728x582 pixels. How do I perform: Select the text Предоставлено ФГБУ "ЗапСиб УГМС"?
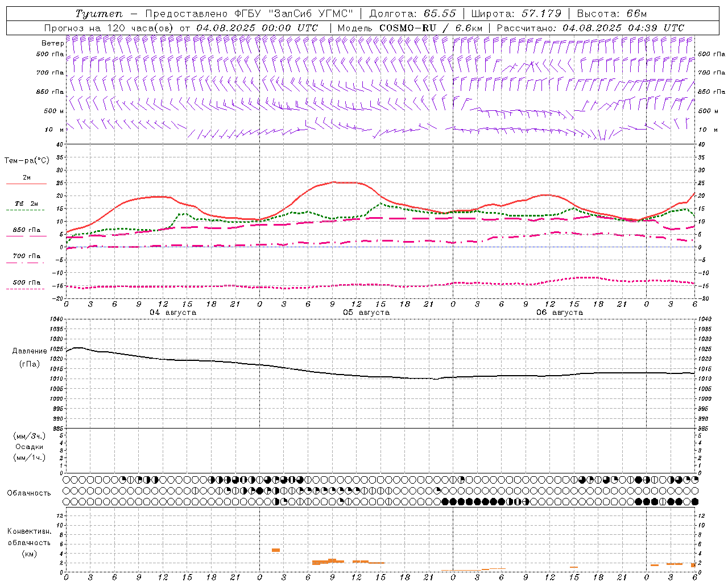[x=250, y=14]
